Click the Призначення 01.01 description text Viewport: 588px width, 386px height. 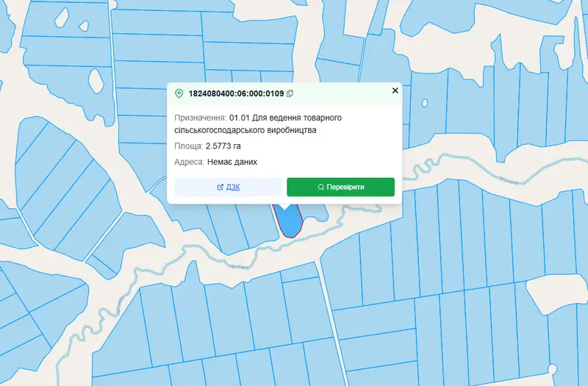click(x=258, y=124)
